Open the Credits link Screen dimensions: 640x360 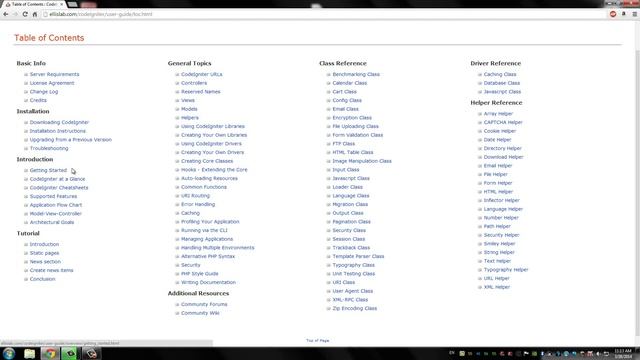click(38, 100)
